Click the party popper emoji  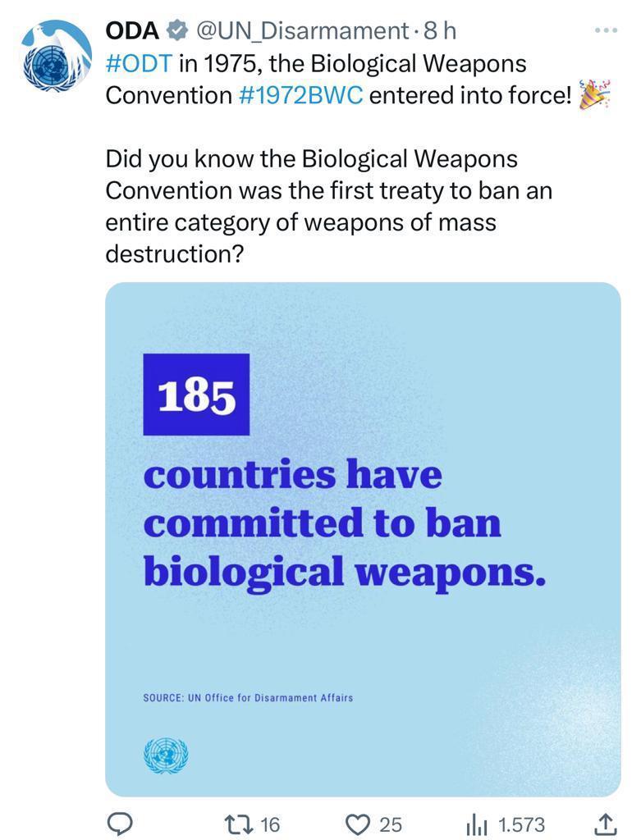pyautogui.click(x=594, y=95)
